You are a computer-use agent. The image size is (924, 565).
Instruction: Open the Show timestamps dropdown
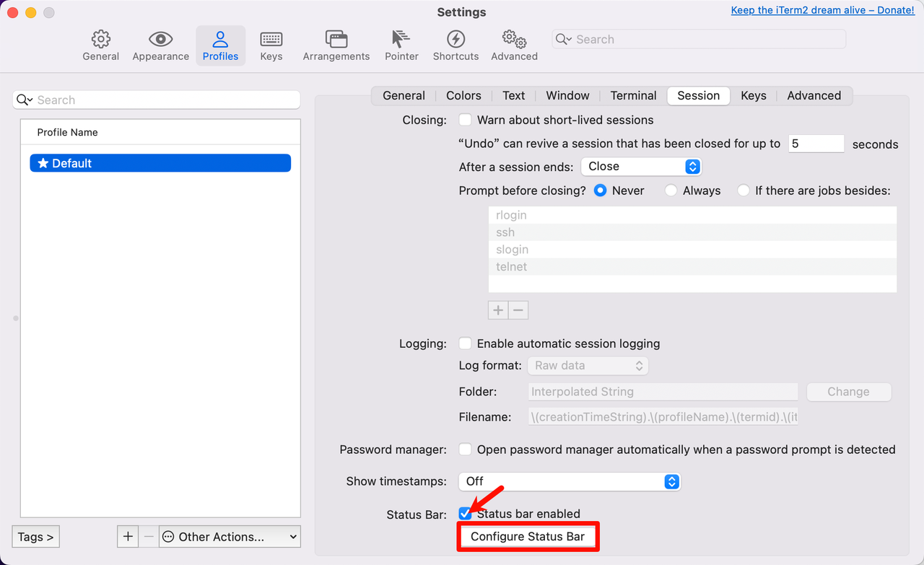pyautogui.click(x=570, y=481)
